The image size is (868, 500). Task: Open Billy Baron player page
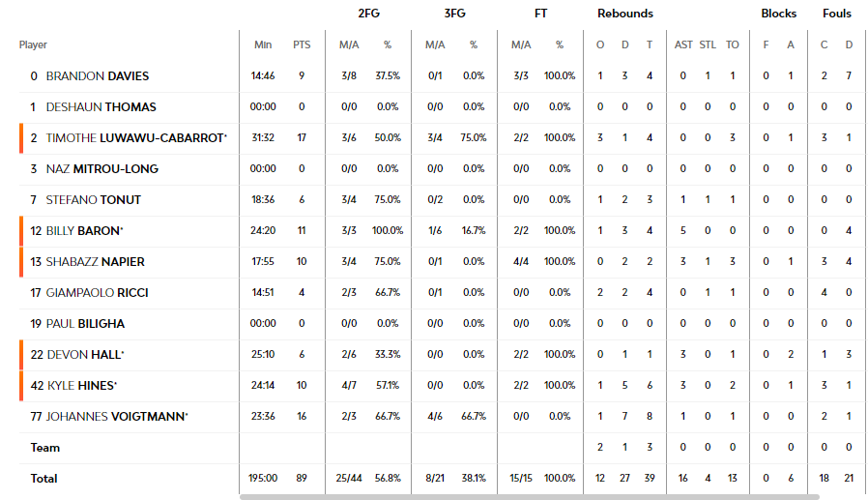pos(84,231)
